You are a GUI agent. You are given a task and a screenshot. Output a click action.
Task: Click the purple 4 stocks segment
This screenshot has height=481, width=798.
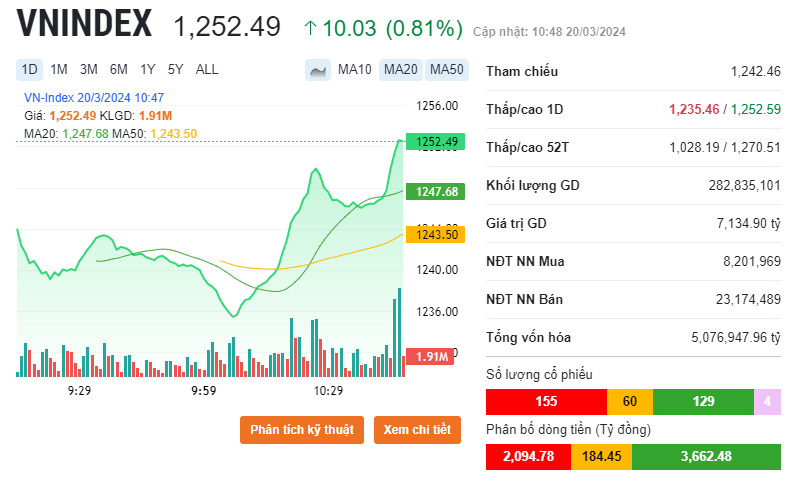coord(767,402)
